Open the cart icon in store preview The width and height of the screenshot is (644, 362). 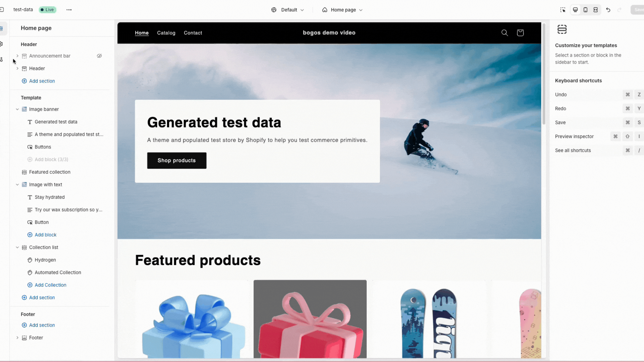coord(520,33)
